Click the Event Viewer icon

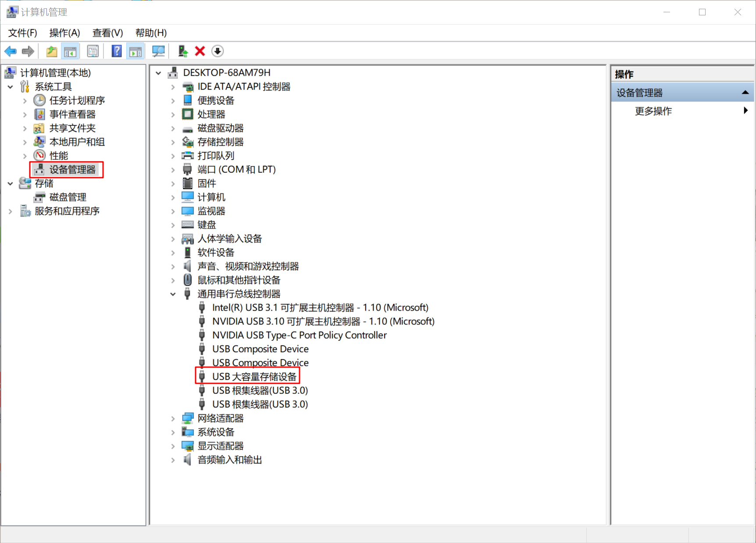(x=39, y=114)
